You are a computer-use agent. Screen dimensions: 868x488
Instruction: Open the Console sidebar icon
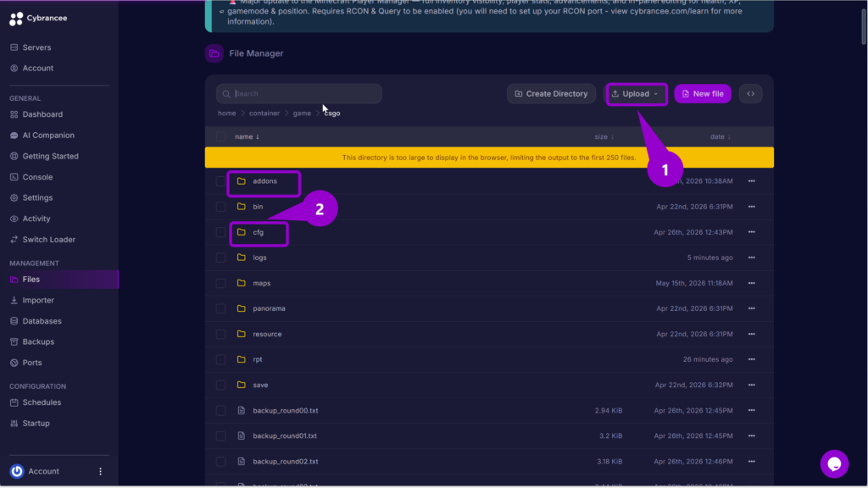pyautogui.click(x=14, y=177)
